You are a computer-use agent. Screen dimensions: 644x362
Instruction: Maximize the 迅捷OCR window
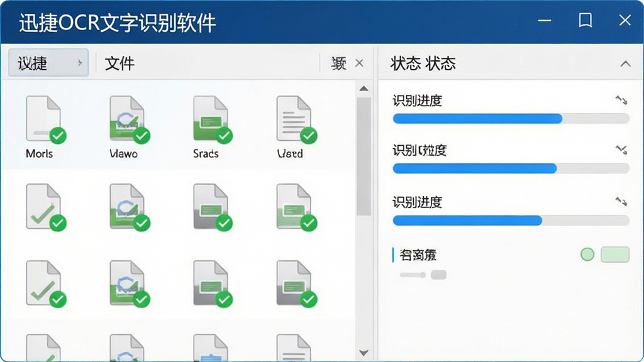pyautogui.click(x=586, y=19)
